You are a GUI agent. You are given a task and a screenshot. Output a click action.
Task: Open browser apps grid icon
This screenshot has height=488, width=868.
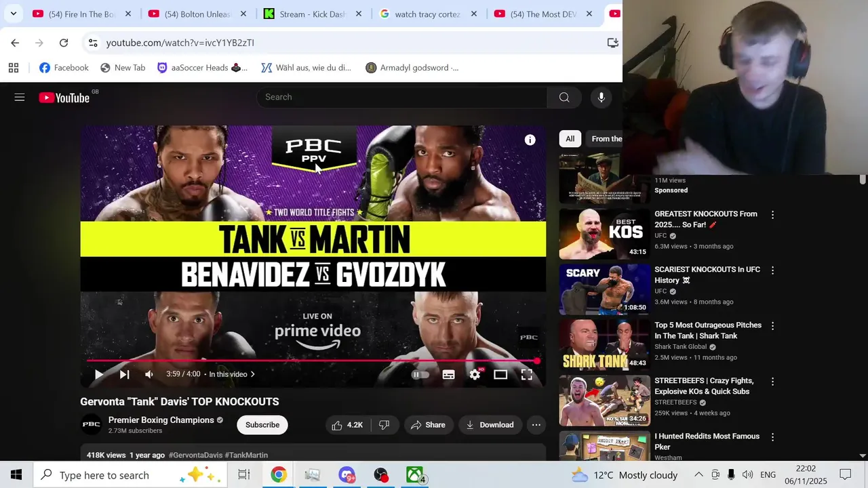click(14, 68)
